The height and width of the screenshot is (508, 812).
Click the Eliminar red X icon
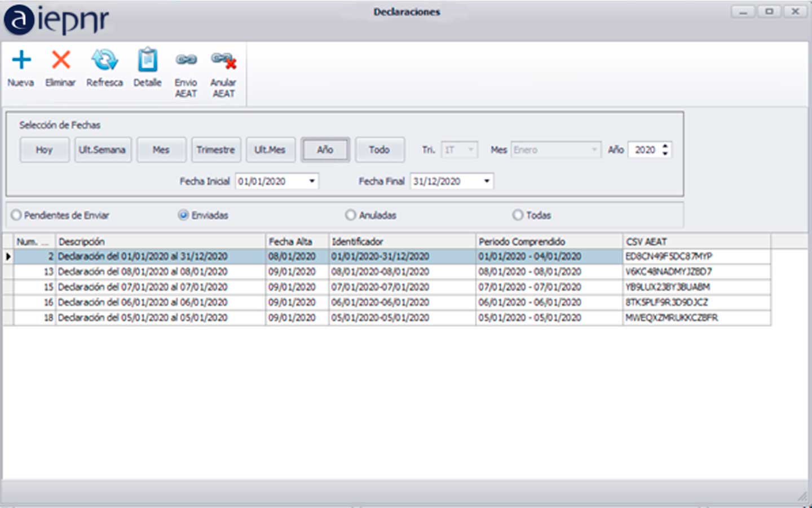61,60
